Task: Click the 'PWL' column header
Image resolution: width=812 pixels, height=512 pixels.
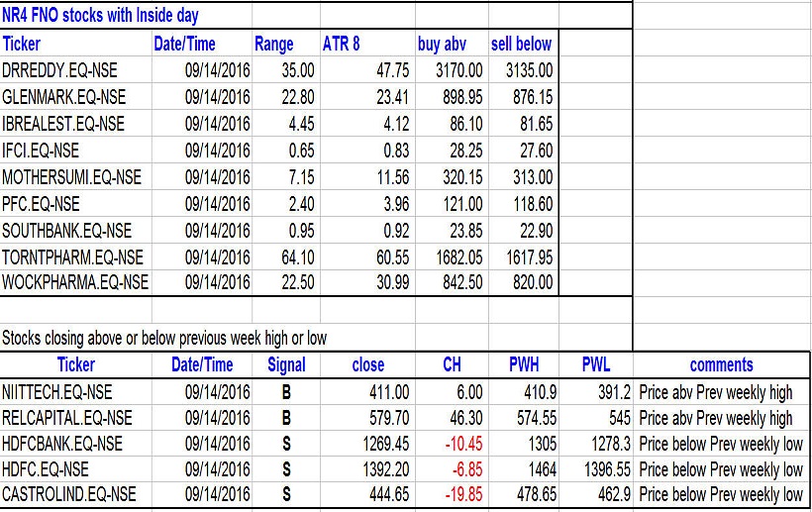Action: coord(595,365)
